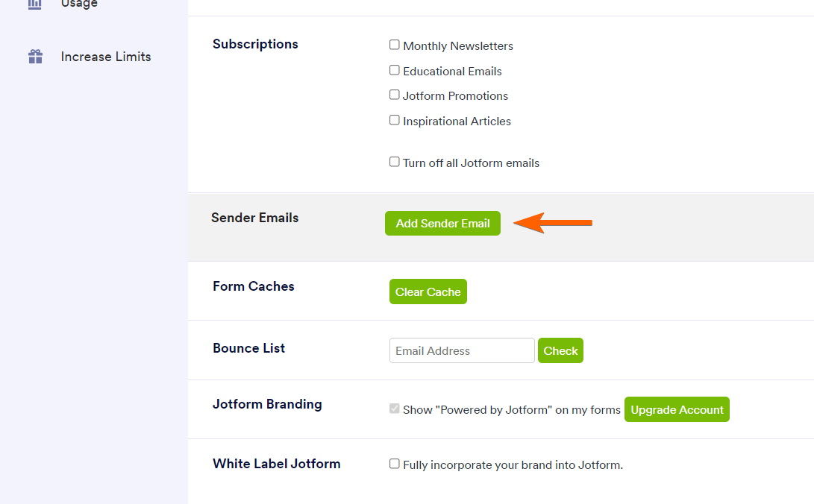814x504 pixels.
Task: Click the Clear Cache button
Action: point(428,292)
